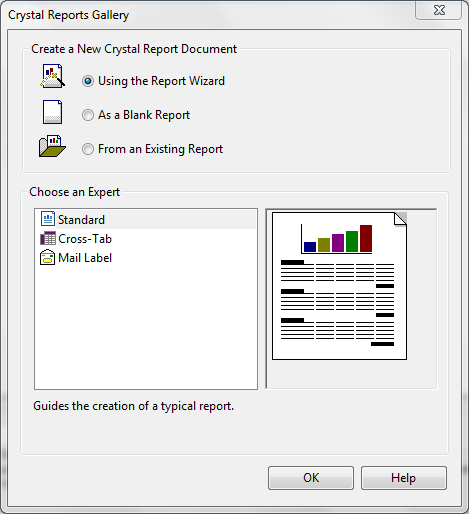This screenshot has height=514, width=469.
Task: Click the Standard expert icon
Action: pyautogui.click(x=48, y=219)
